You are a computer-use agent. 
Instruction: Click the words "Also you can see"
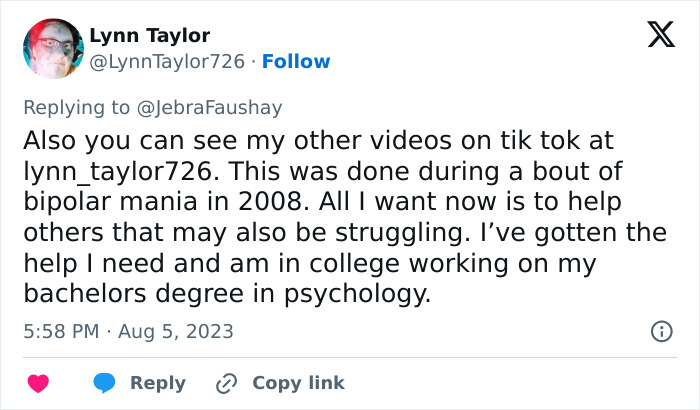tap(107, 139)
